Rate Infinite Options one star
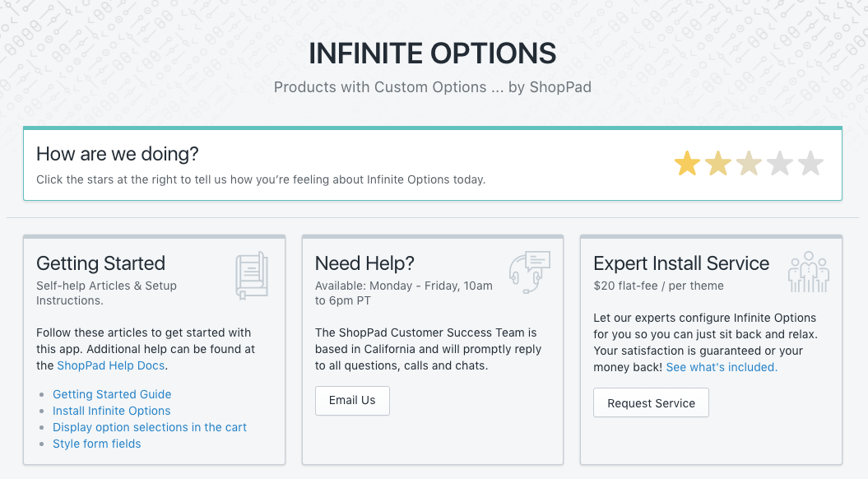 [687, 163]
